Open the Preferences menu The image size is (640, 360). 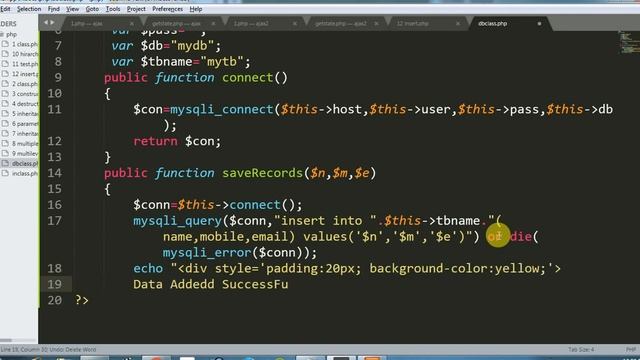point(167,9)
